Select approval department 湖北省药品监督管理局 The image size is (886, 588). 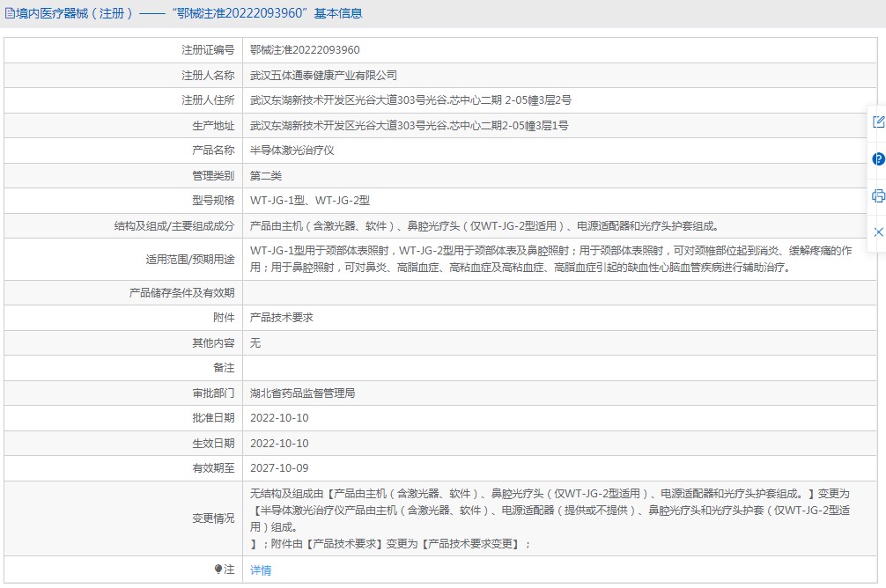click(302, 393)
